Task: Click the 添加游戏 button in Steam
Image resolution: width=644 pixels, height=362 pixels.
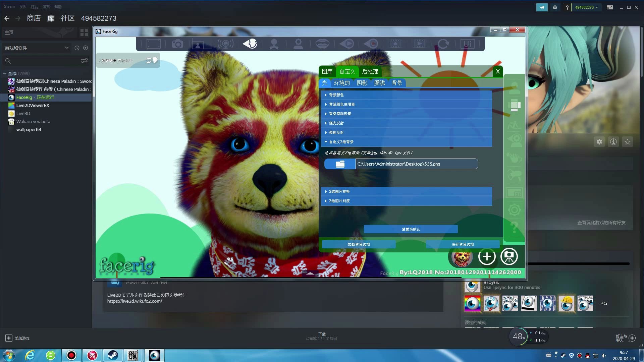Action: [x=18, y=338]
